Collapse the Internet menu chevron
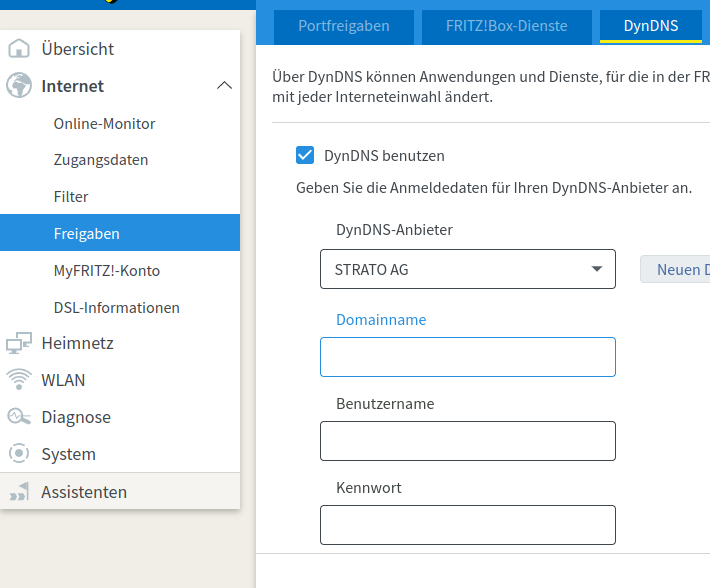 [x=224, y=86]
